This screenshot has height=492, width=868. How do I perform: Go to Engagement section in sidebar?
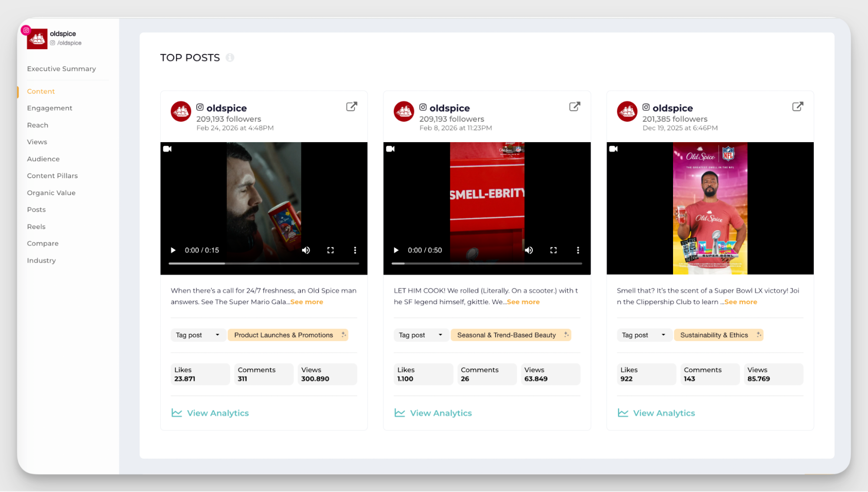coord(50,108)
